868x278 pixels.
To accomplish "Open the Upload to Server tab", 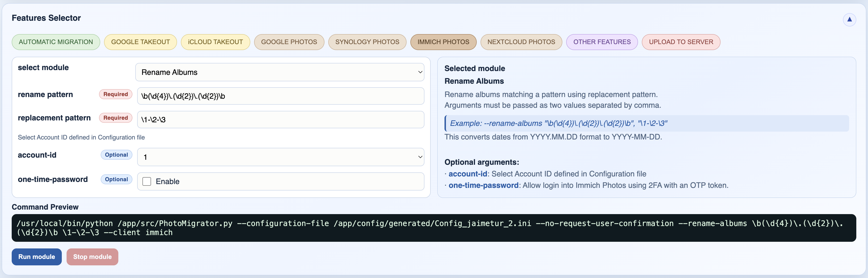I will (x=681, y=42).
